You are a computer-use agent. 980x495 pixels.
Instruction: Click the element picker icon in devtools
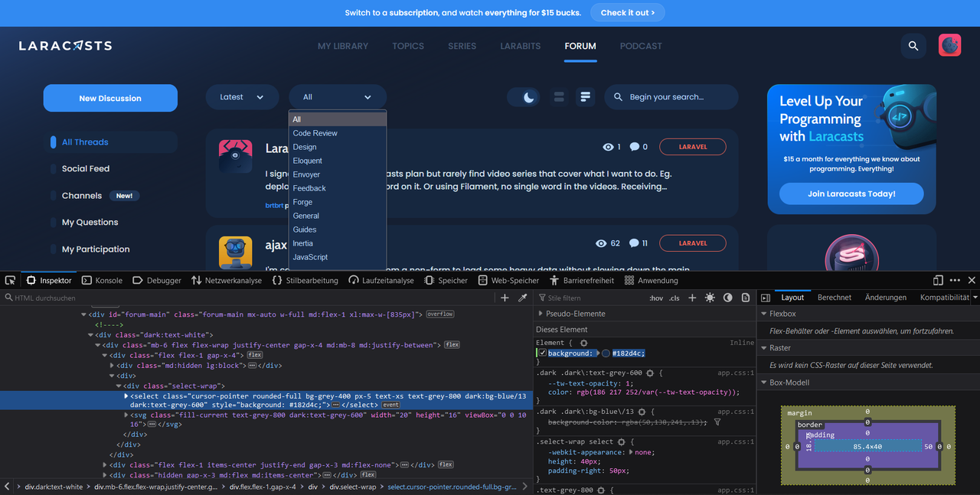point(11,281)
